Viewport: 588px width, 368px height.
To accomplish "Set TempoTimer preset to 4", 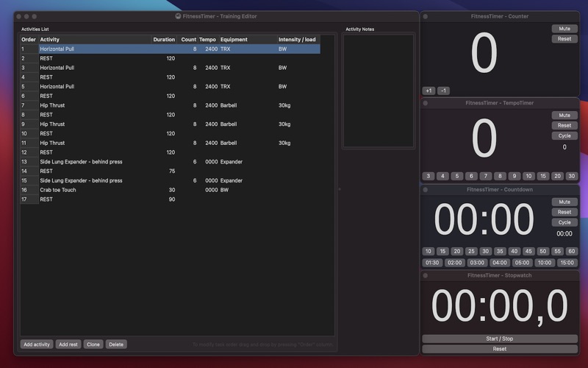I will (x=442, y=176).
